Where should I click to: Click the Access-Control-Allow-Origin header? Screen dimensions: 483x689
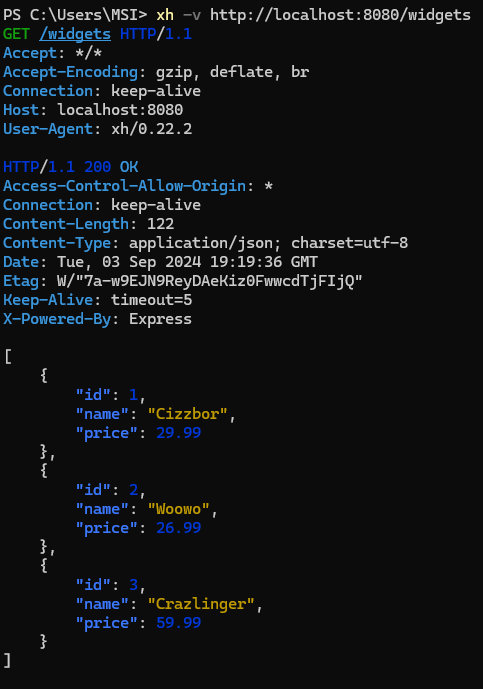click(124, 186)
